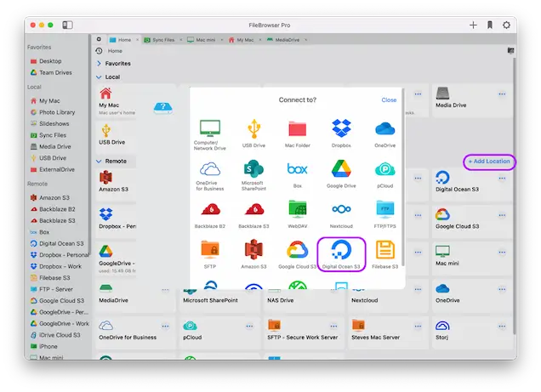Select SFTP in Connect to dialog

210,254
